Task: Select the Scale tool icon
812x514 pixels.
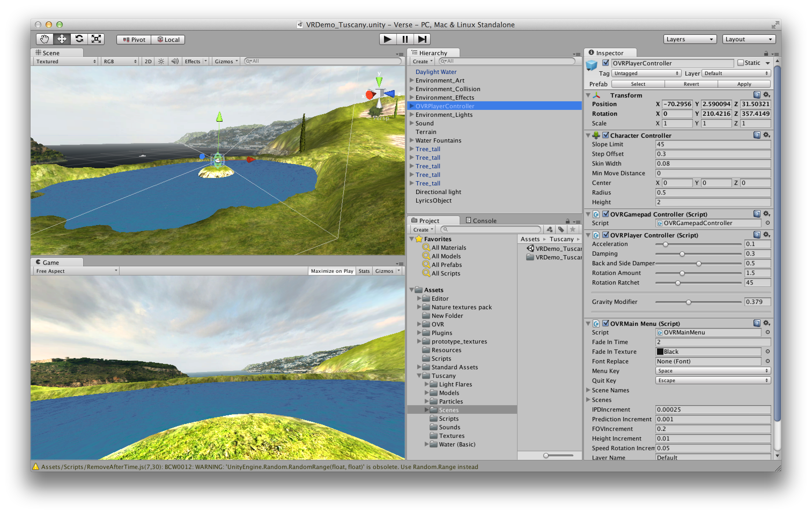Action: pos(97,39)
